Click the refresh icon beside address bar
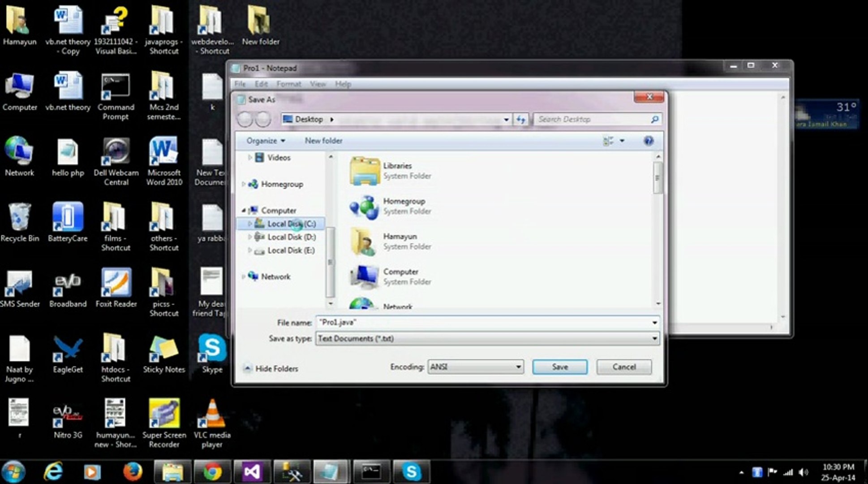 tap(520, 119)
